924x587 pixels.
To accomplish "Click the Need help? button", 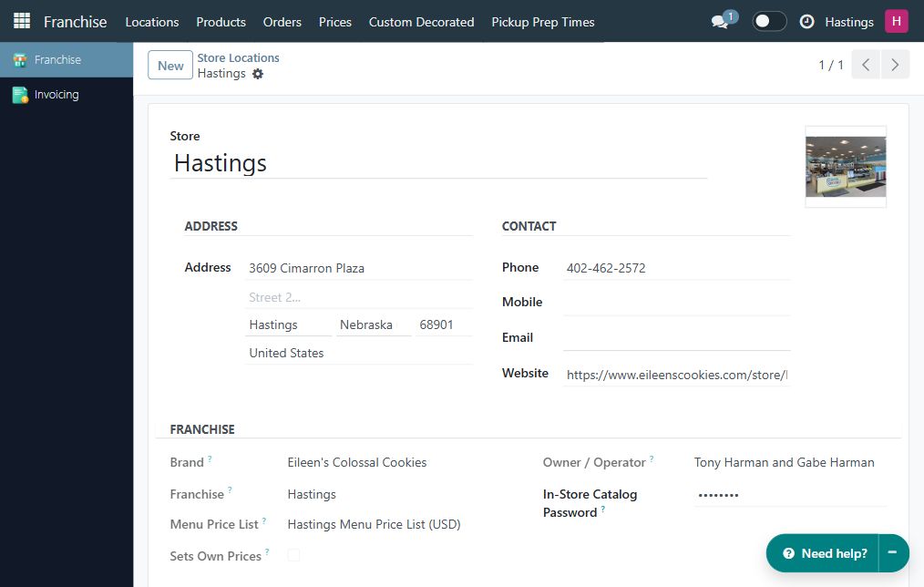I will click(823, 552).
